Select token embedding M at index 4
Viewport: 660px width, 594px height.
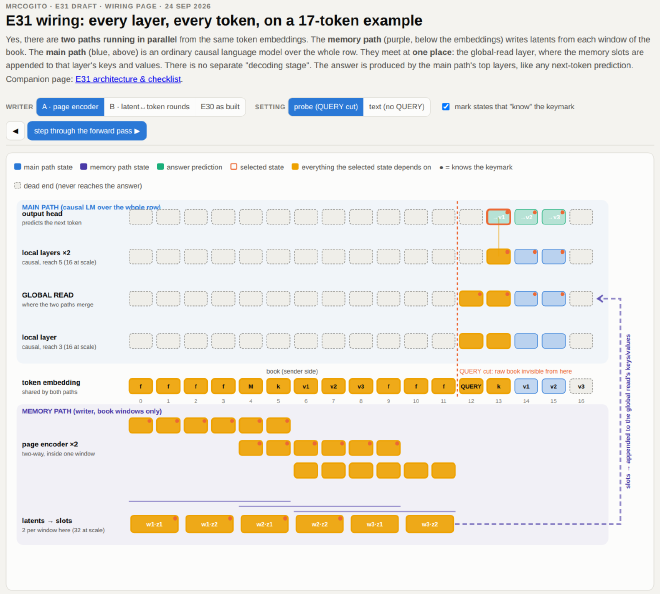coord(251,386)
